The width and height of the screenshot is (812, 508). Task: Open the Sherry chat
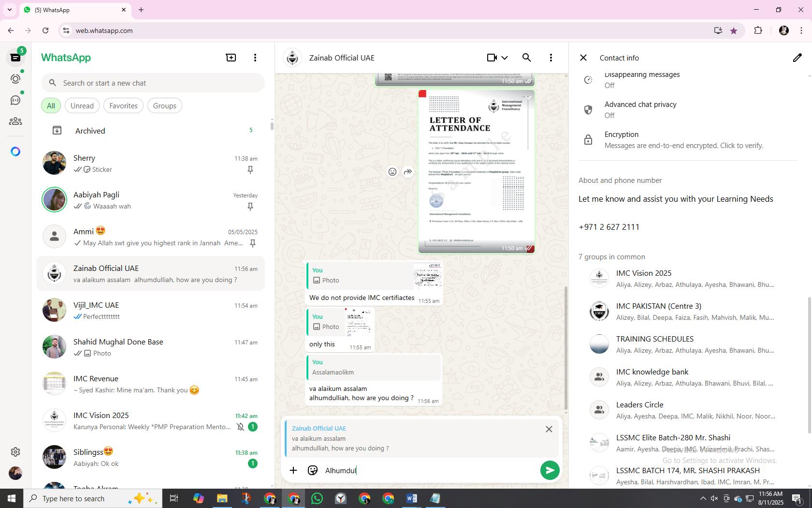[x=151, y=163]
